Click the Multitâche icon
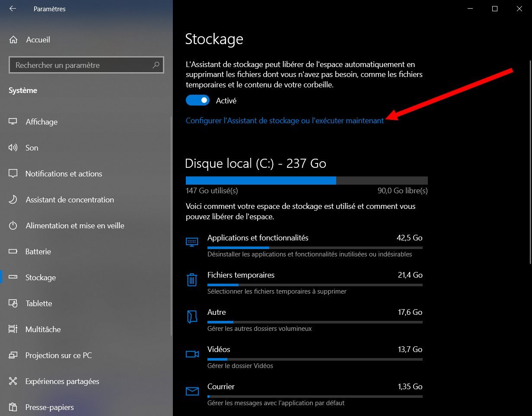 (13, 329)
